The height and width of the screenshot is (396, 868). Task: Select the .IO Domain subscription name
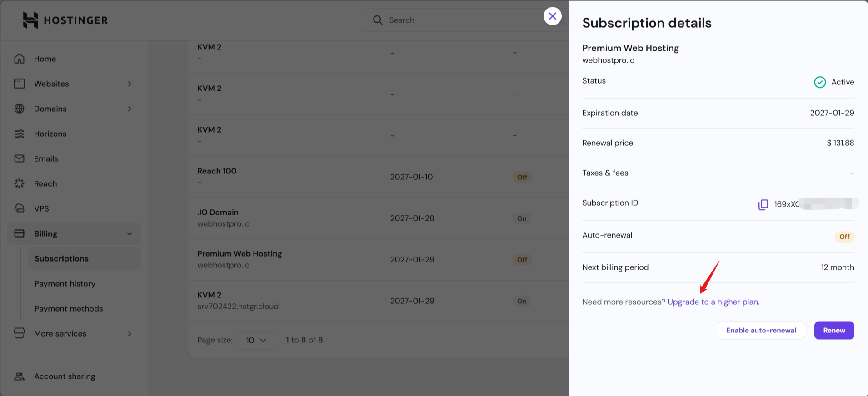point(218,212)
